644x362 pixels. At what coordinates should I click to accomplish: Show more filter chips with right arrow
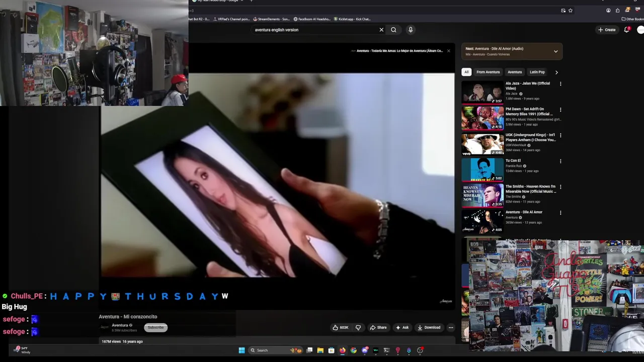556,72
